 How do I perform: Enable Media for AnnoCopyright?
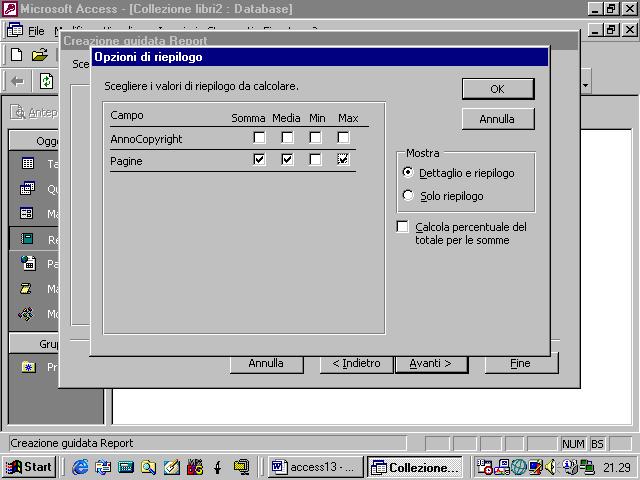[287, 137]
